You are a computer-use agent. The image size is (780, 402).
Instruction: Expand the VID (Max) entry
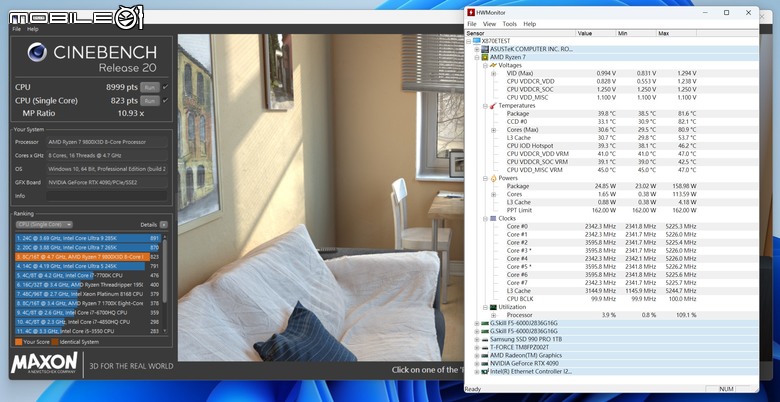tap(493, 74)
